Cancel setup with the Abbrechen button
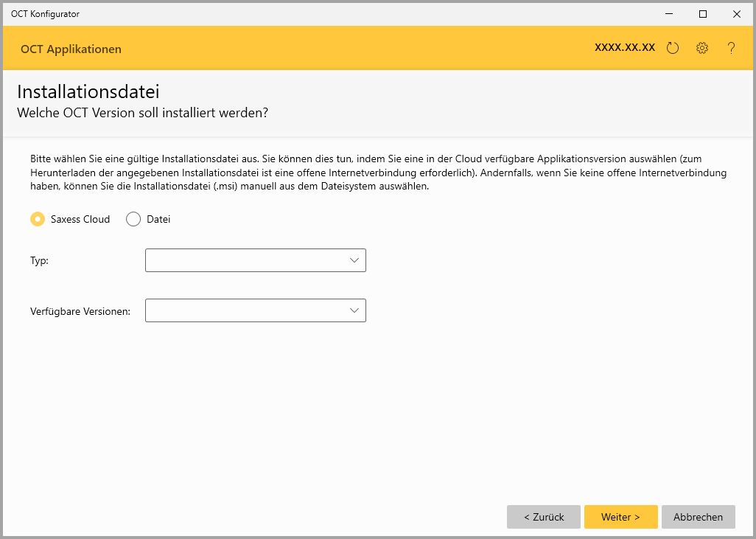Viewport: 756px width, 539px height. point(698,517)
